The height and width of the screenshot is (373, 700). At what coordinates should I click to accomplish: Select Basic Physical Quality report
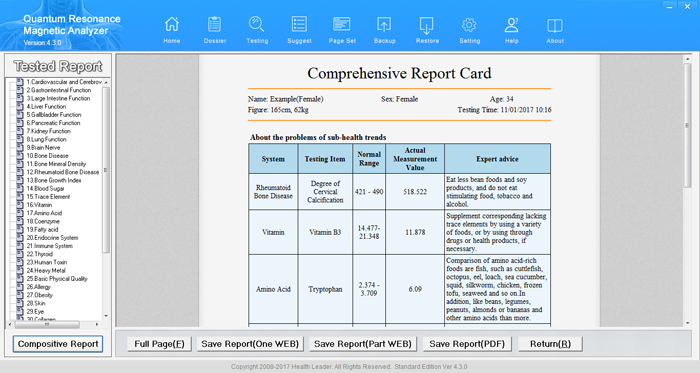(57, 278)
